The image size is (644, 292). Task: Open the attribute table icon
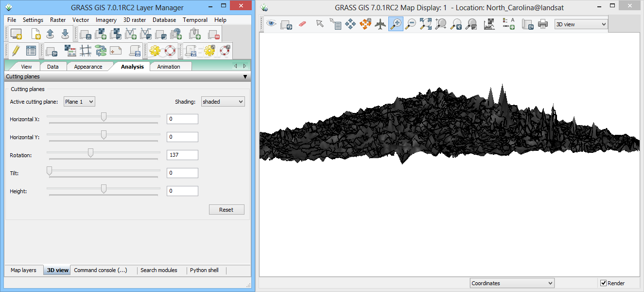click(31, 50)
